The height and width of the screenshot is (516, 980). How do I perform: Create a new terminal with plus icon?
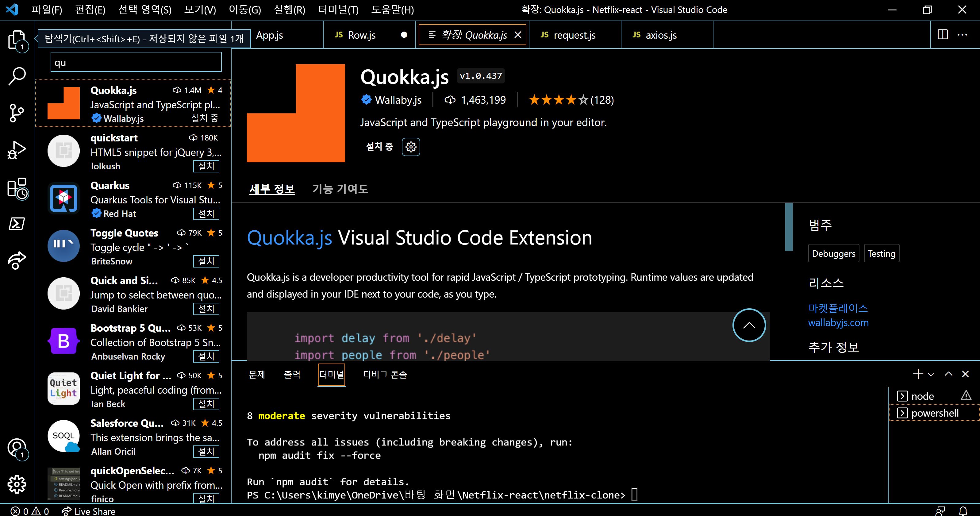click(918, 374)
